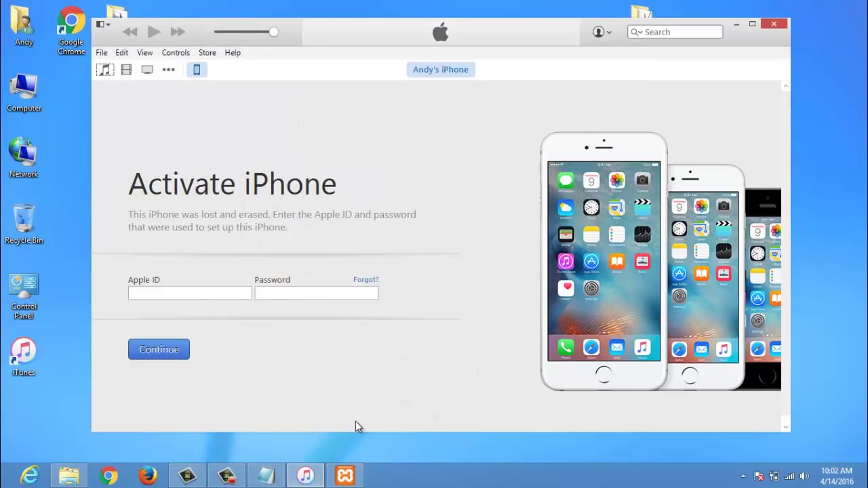Close the iTunes window
The height and width of the screenshot is (488, 868).
(x=774, y=24)
